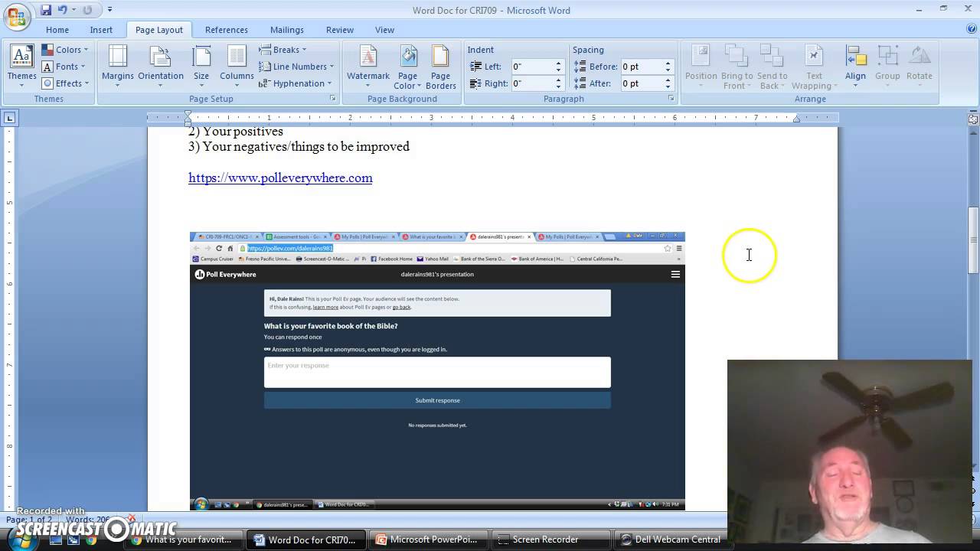The image size is (980, 551).
Task: Expand the theme Fonts dropdown
Action: (65, 67)
